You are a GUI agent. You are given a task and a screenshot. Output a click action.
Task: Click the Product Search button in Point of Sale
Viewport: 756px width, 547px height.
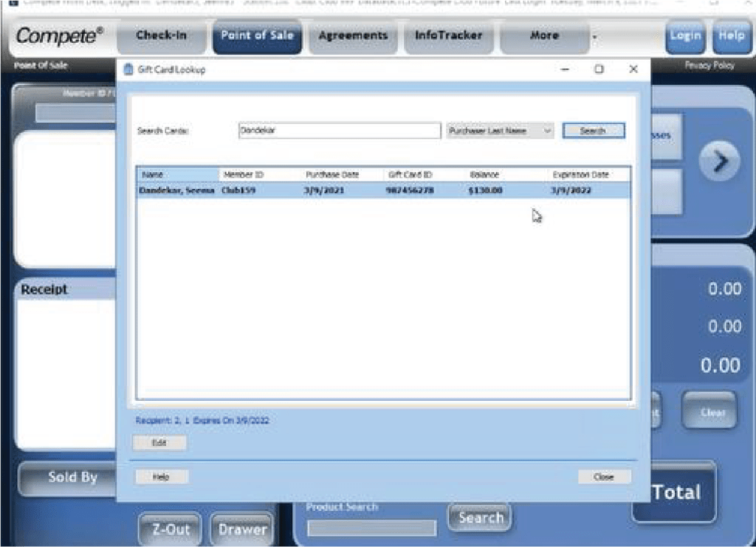[480, 517]
